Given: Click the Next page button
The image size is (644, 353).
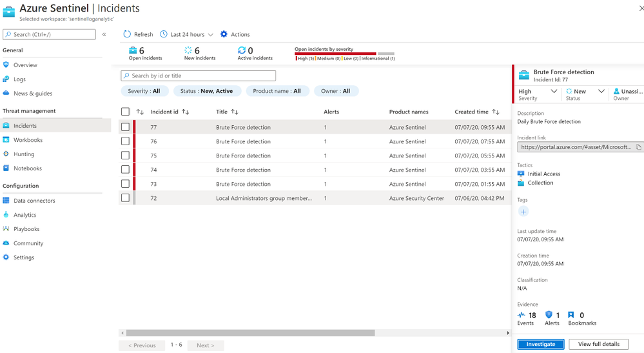Looking at the screenshot, I should click(206, 345).
